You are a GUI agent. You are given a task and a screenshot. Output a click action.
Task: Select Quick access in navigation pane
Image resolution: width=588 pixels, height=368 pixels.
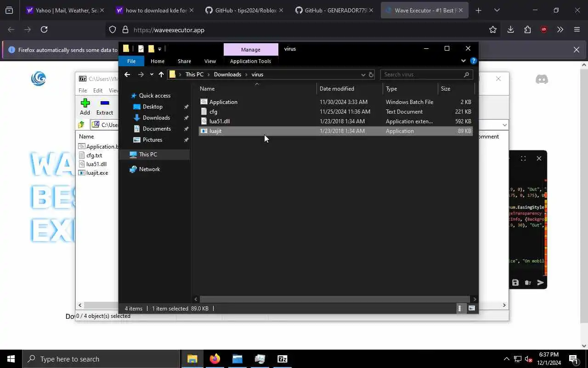(x=155, y=96)
